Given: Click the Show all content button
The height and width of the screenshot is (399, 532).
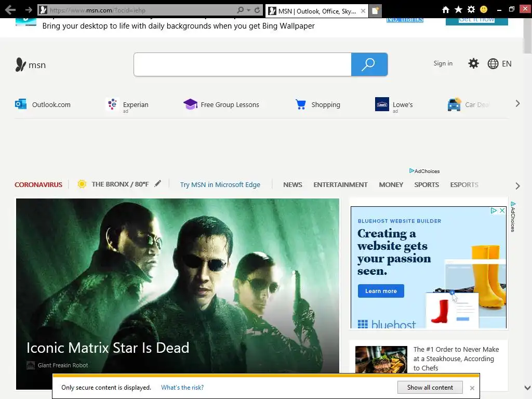Looking at the screenshot, I should click(x=430, y=388).
